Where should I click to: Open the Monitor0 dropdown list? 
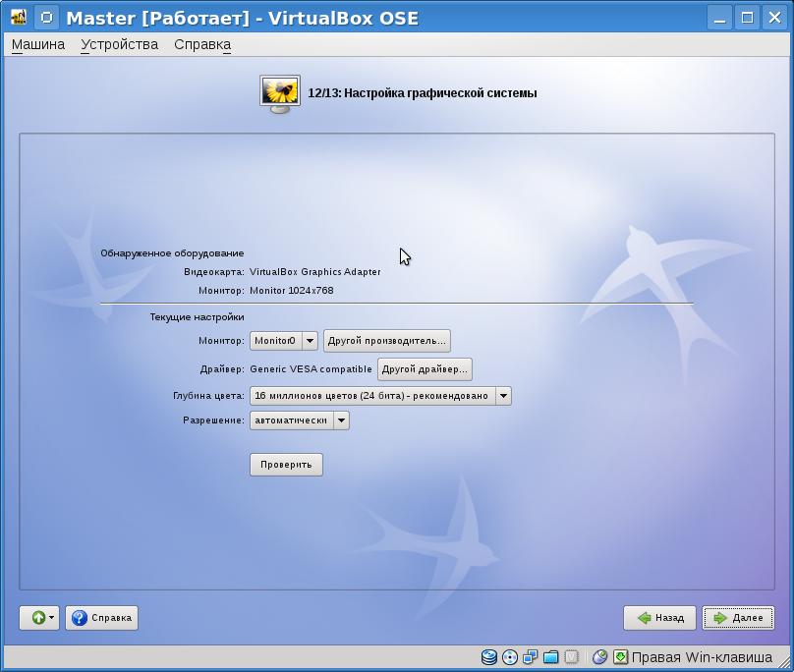310,341
